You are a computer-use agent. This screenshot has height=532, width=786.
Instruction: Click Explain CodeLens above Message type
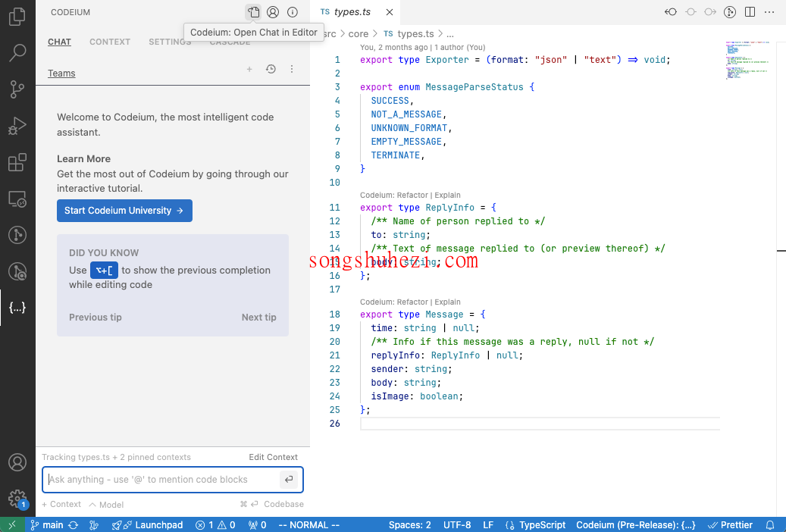pos(447,302)
